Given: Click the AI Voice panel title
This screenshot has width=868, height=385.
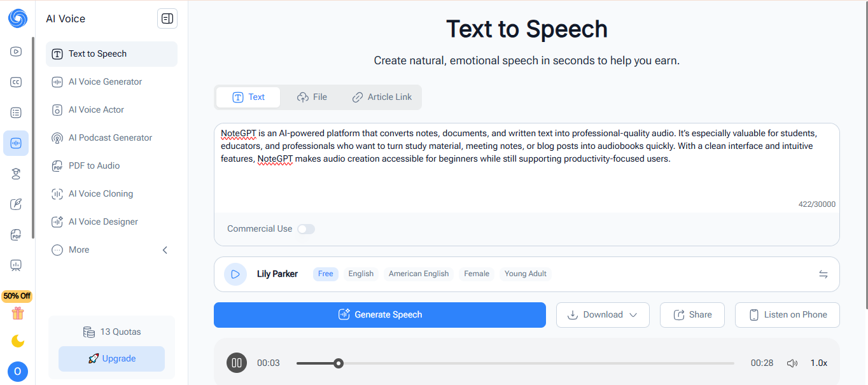Looking at the screenshot, I should coord(66,19).
